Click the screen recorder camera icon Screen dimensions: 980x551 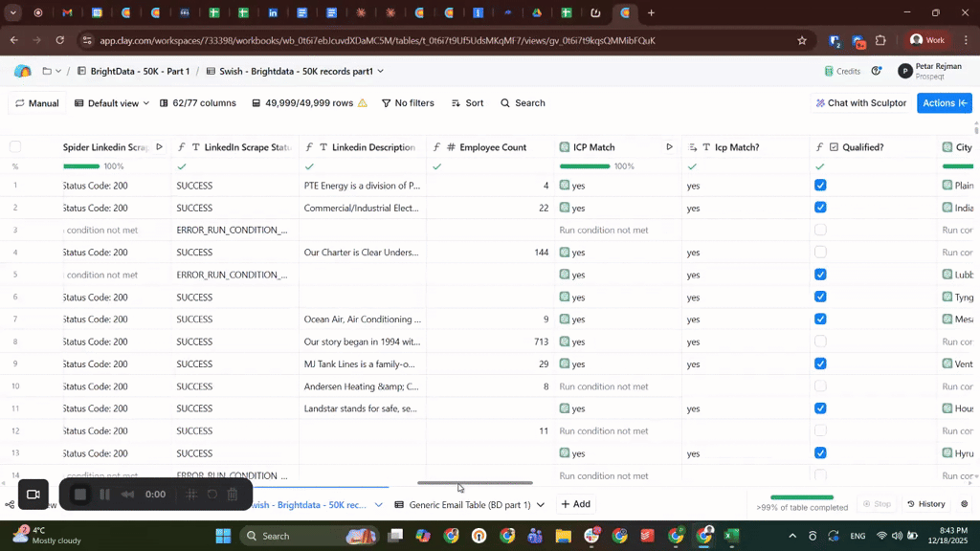tap(33, 495)
